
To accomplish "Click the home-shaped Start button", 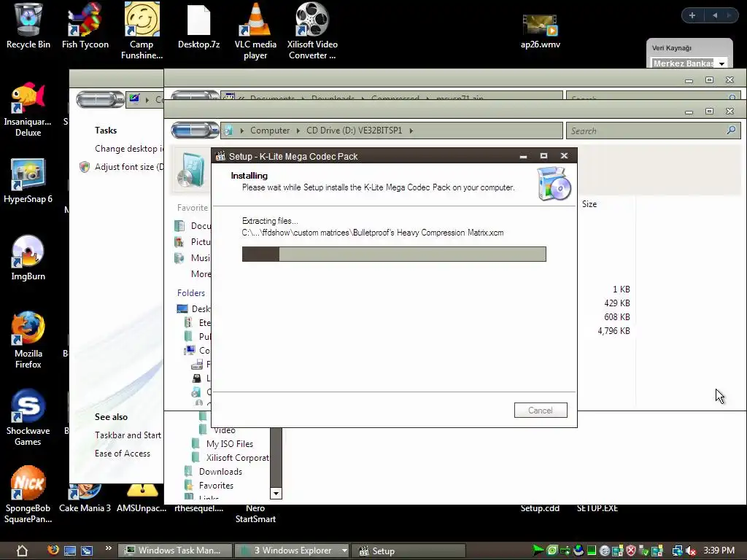I will tap(22, 551).
